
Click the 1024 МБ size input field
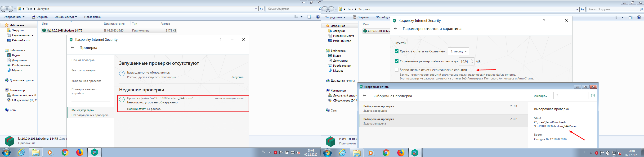(x=466, y=61)
